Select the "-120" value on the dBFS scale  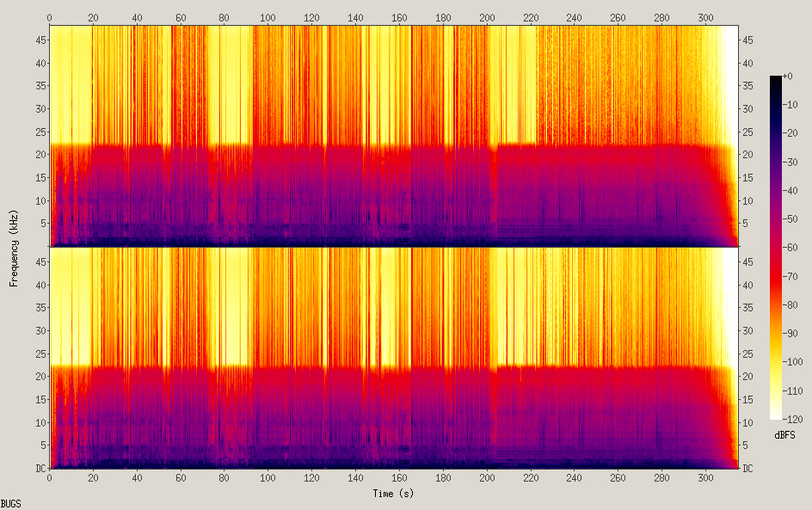pyautogui.click(x=792, y=419)
